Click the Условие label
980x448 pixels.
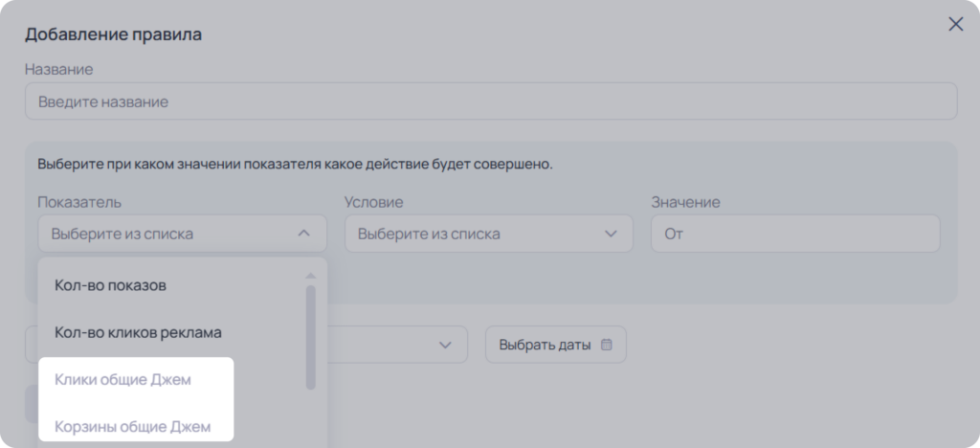pyautogui.click(x=374, y=202)
